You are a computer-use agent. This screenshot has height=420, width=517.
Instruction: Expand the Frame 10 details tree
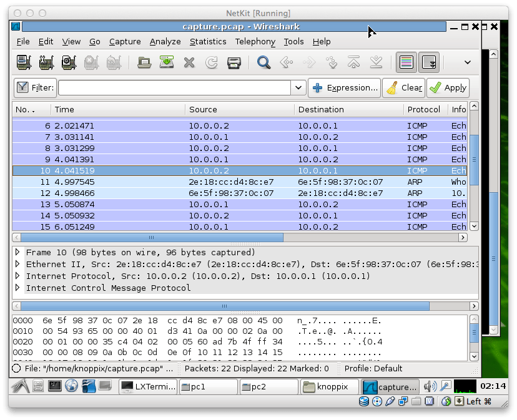tap(18, 252)
